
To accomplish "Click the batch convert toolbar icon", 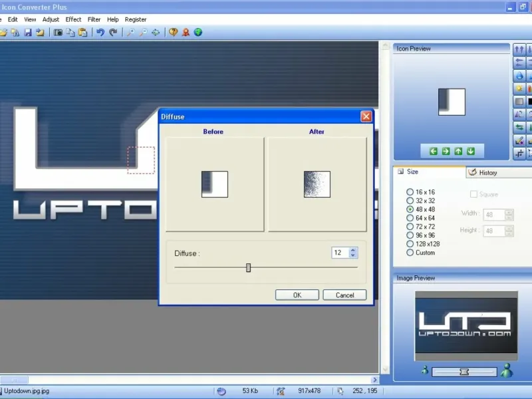I will (x=15, y=33).
